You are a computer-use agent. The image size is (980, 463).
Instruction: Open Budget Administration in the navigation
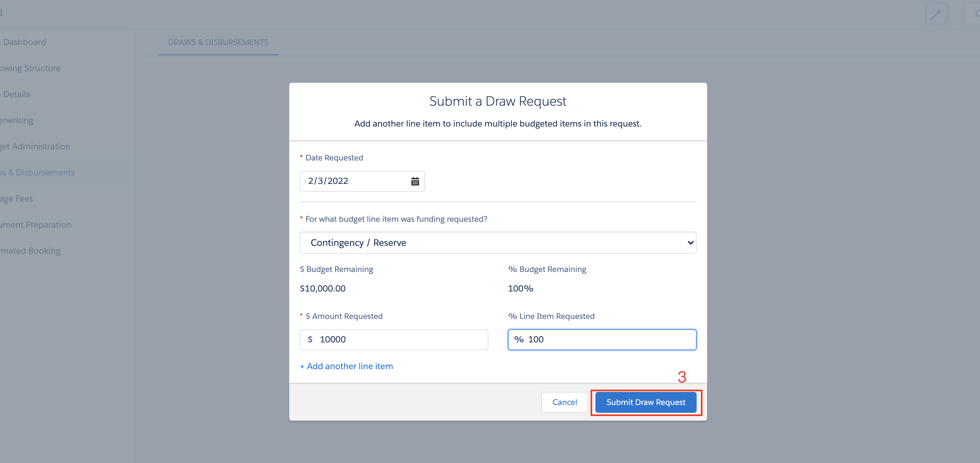click(x=35, y=146)
